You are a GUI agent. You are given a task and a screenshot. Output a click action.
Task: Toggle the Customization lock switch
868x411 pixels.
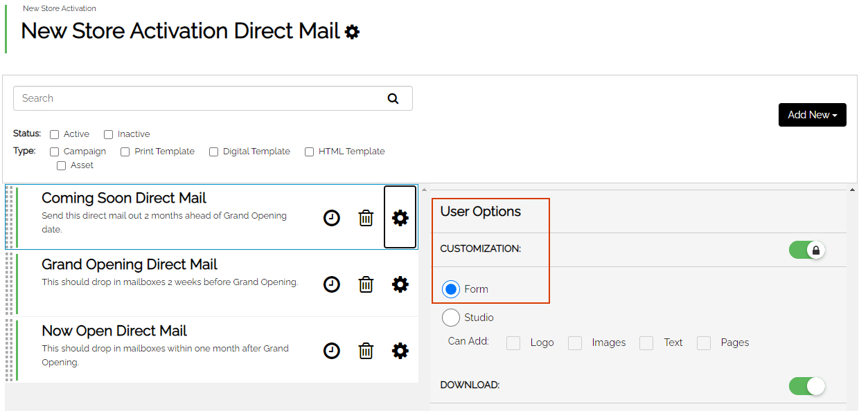pyautogui.click(x=807, y=250)
